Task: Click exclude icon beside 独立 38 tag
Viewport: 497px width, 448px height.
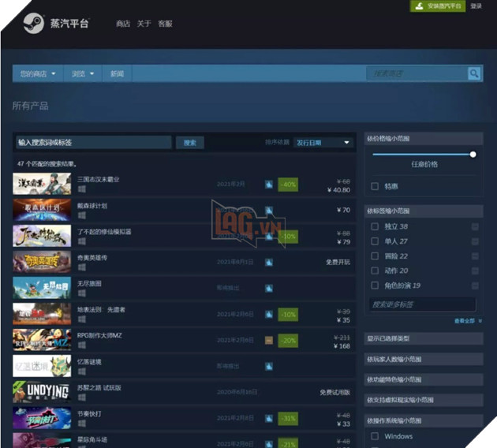Action: (475, 226)
